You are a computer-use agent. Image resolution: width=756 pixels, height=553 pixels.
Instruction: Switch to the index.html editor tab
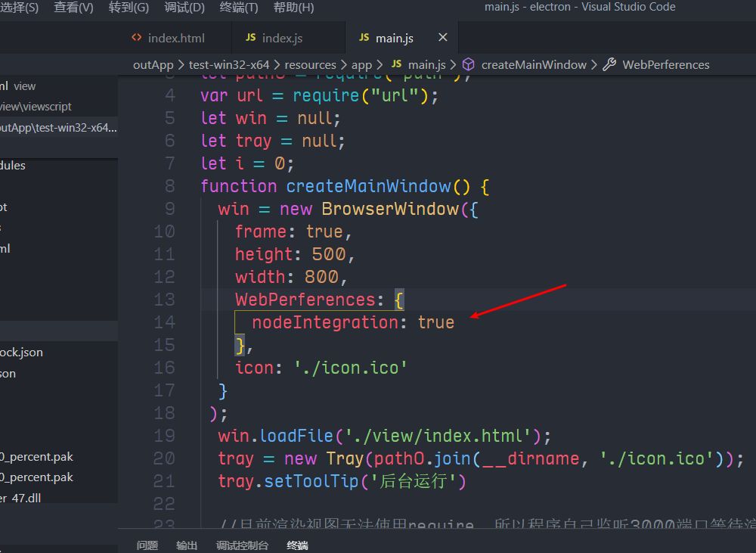coord(176,38)
